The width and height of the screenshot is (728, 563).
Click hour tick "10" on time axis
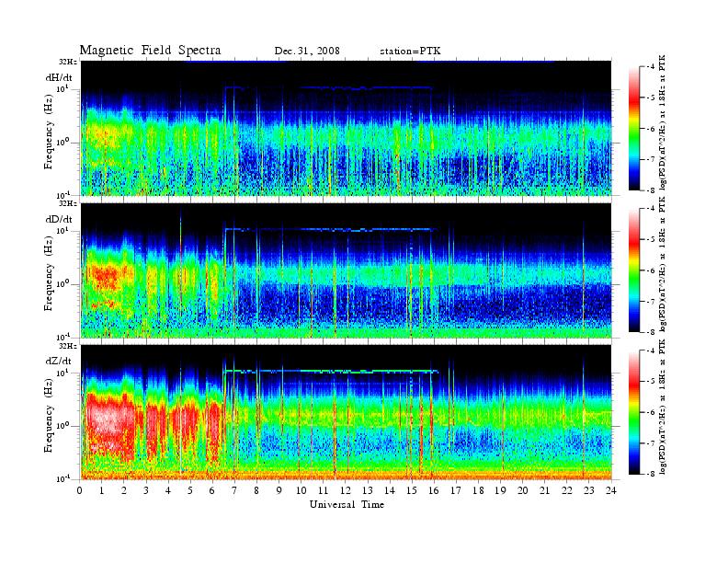coord(301,491)
